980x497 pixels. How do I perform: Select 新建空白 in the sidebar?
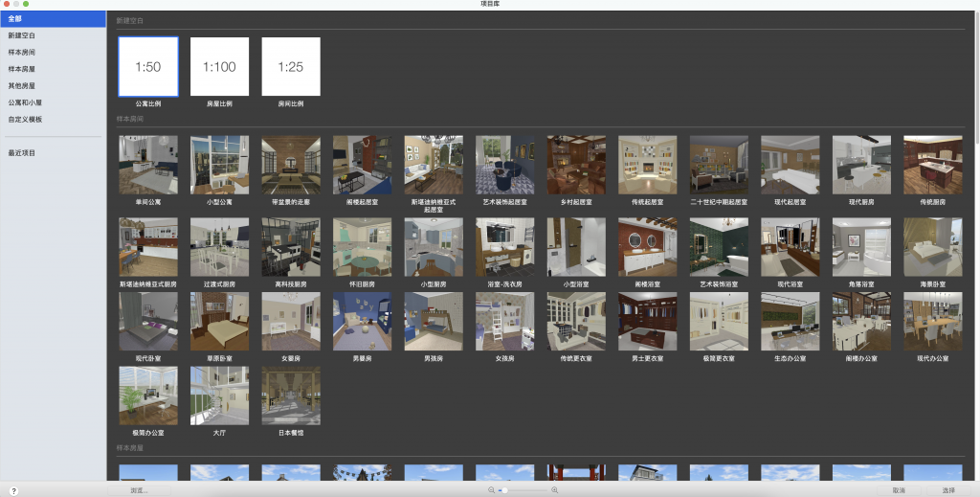(x=54, y=35)
